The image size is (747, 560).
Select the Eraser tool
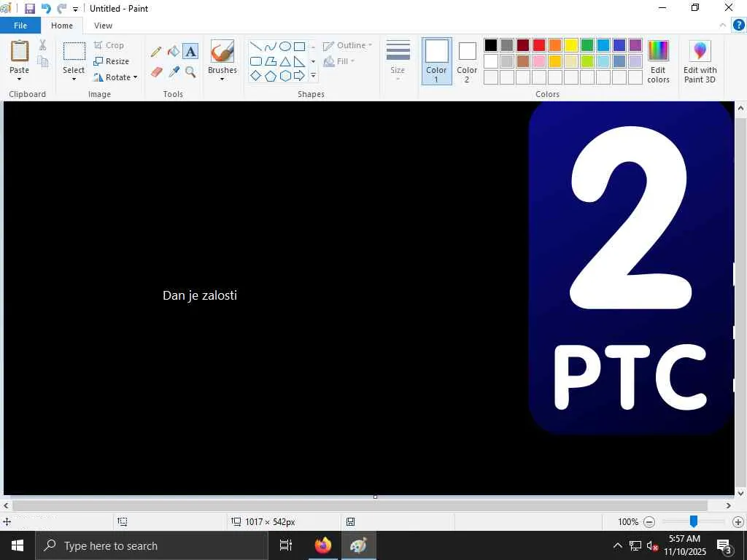click(156, 72)
